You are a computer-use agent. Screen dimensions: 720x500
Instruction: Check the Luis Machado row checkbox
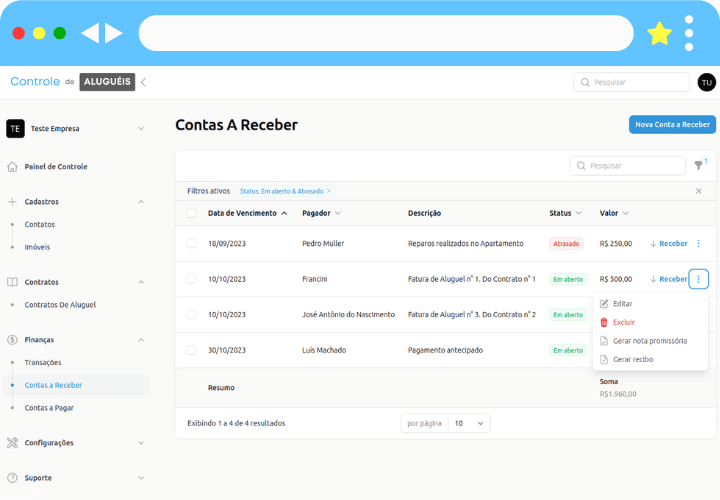(x=191, y=350)
